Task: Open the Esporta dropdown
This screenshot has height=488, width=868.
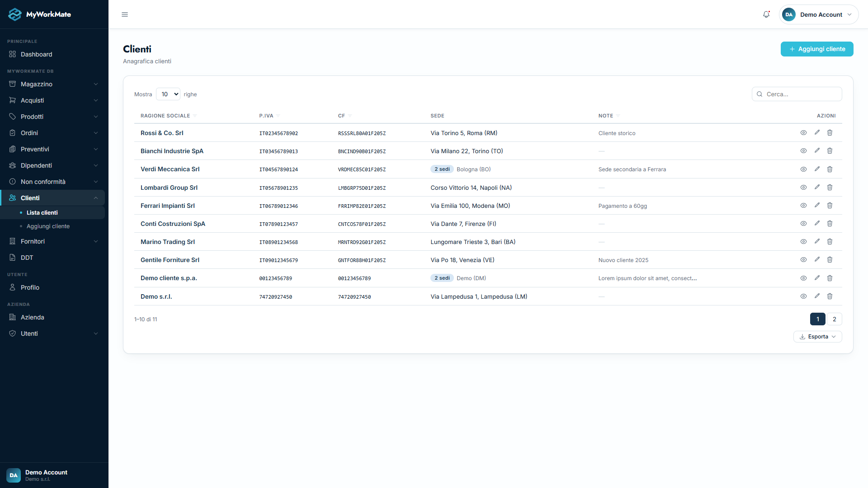Action: [817, 337]
